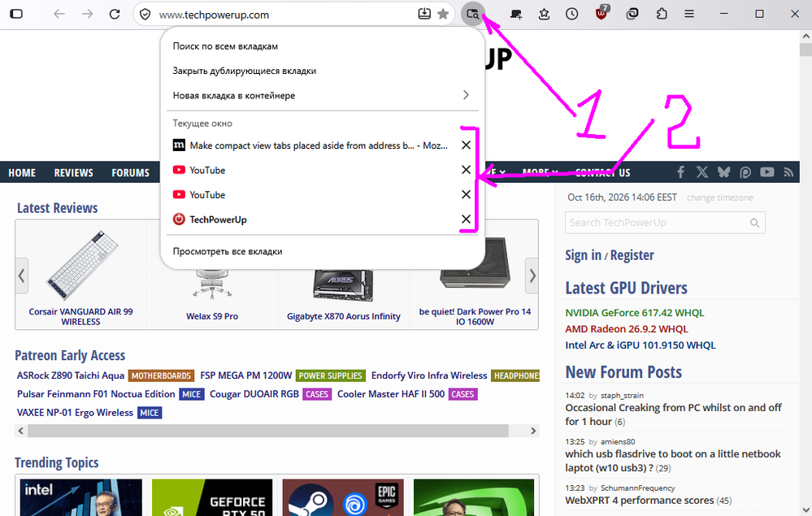812x516 pixels.
Task: Click the Patreon list horizontal scrollbar right arrow
Action: [x=533, y=431]
